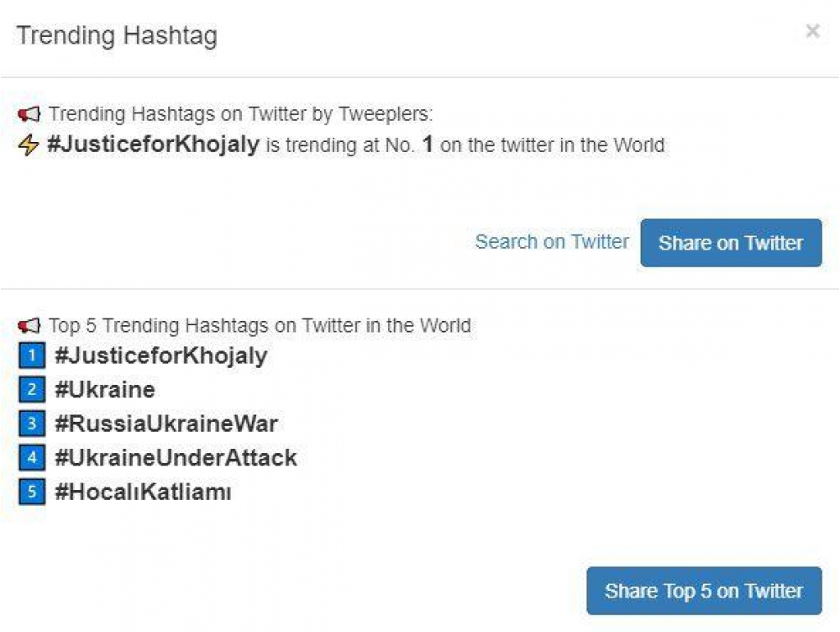Select #JusticeforKhojaly in the Top 5 list
This screenshot has height=632, width=840.
click(160, 355)
